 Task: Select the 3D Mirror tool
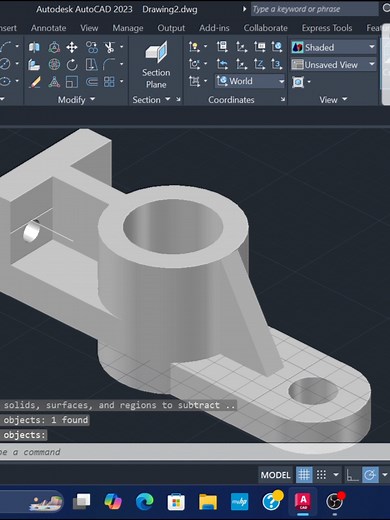click(34, 47)
